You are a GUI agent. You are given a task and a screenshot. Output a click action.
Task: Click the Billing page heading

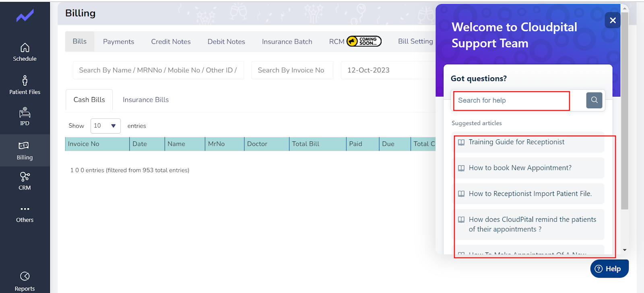(x=80, y=13)
